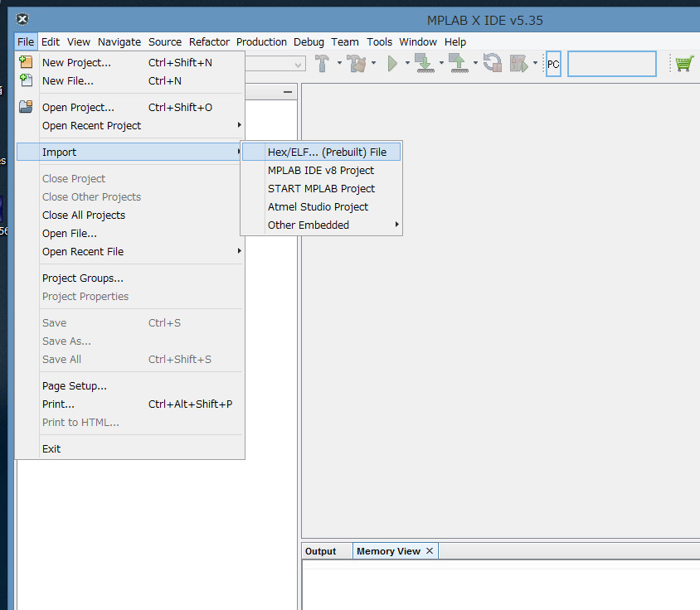Open Debug Project dropdown arrow
The width and height of the screenshot is (700, 610).
[x=535, y=63]
